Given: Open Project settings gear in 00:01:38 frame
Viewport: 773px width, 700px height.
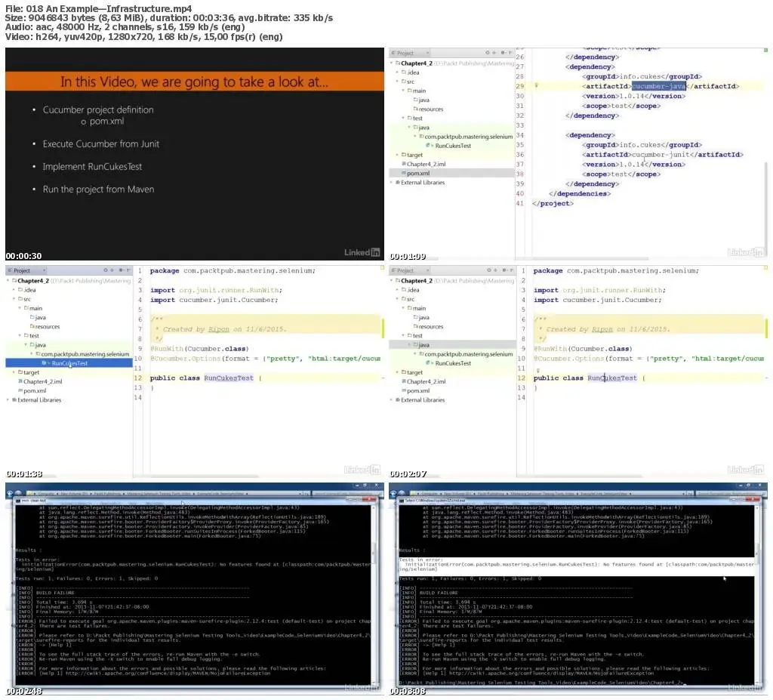Looking at the screenshot, I should 121,270.
